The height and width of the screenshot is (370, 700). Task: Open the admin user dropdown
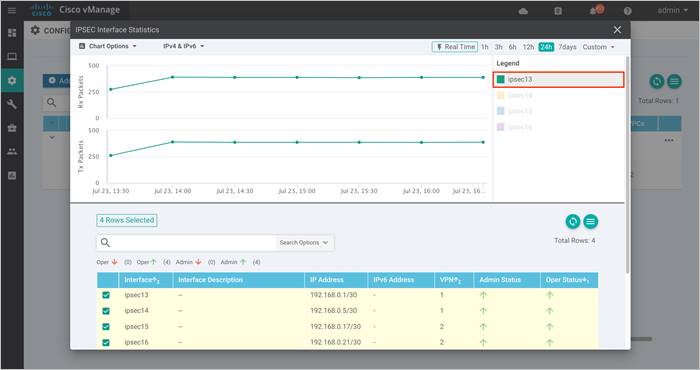[x=672, y=10]
